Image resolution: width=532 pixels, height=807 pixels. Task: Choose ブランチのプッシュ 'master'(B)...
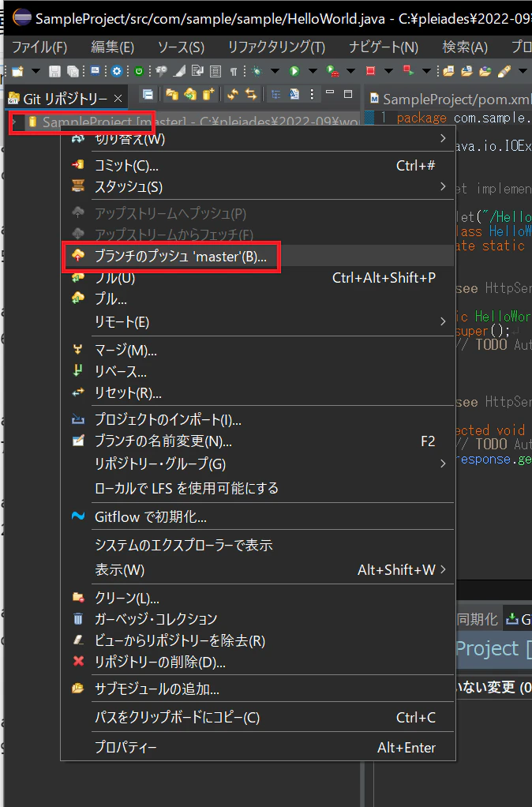258,256
